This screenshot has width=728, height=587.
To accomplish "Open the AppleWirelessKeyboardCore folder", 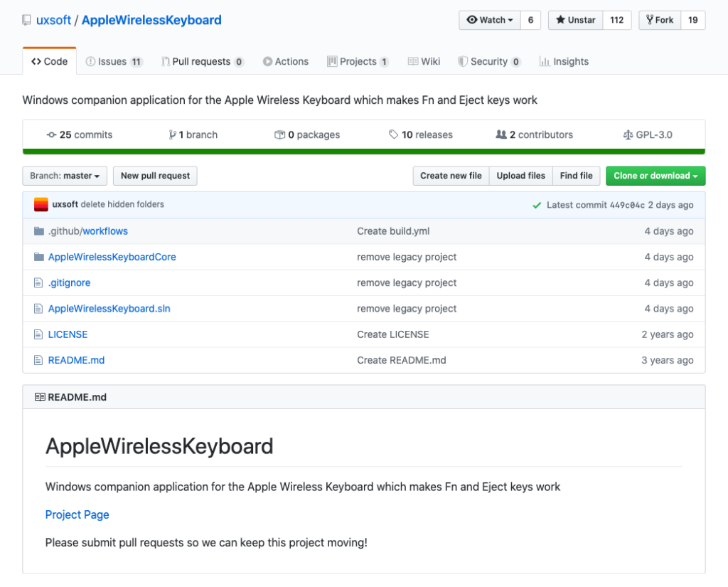I will point(112,257).
